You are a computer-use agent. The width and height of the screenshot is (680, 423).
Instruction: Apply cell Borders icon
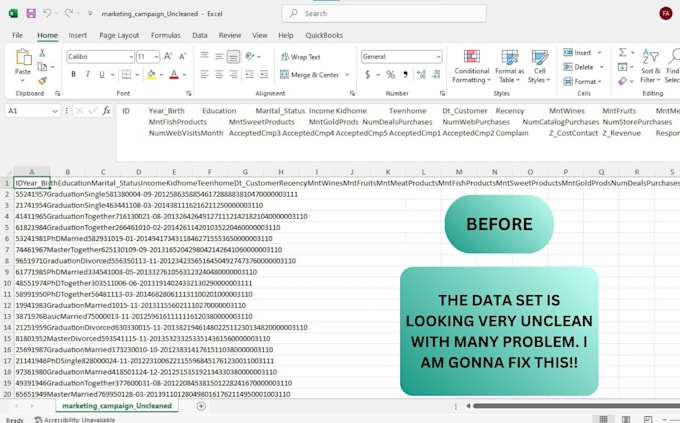(126, 75)
